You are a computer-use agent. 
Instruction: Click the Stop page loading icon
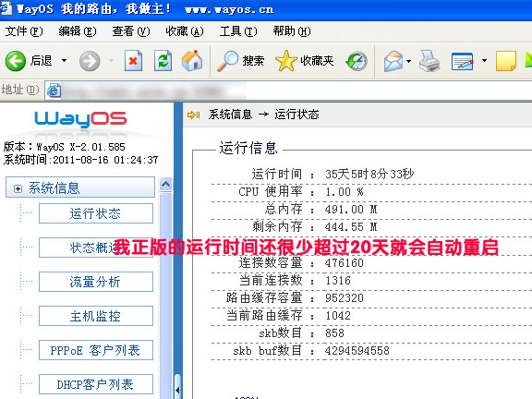pyautogui.click(x=133, y=61)
